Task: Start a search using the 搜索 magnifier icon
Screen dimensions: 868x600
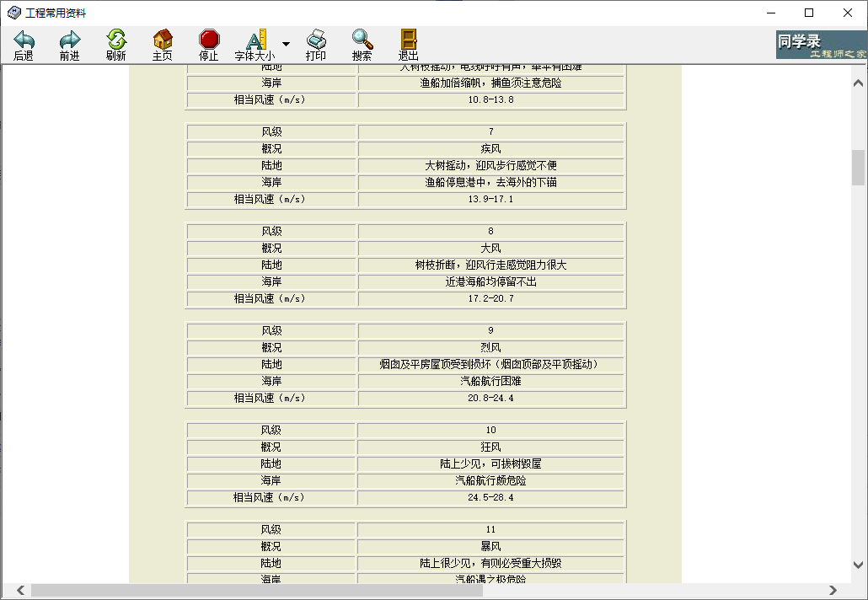Action: point(362,43)
